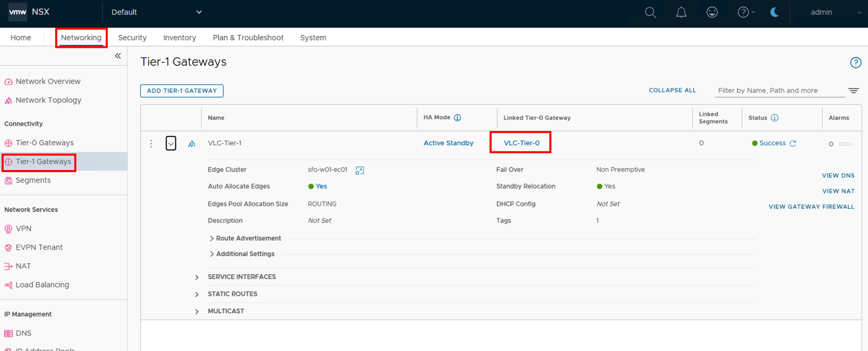Click the feedback smiley face icon
The width and height of the screenshot is (868, 351).
(x=712, y=12)
